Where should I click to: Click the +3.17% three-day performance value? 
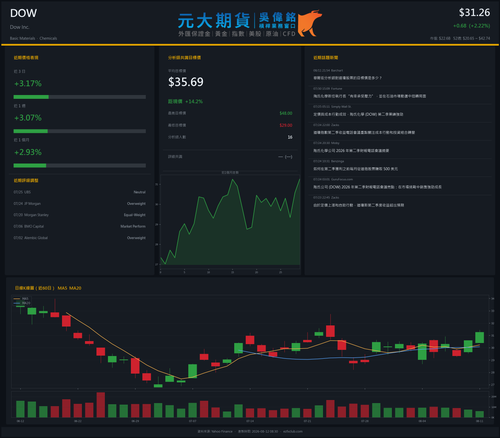coord(28,83)
